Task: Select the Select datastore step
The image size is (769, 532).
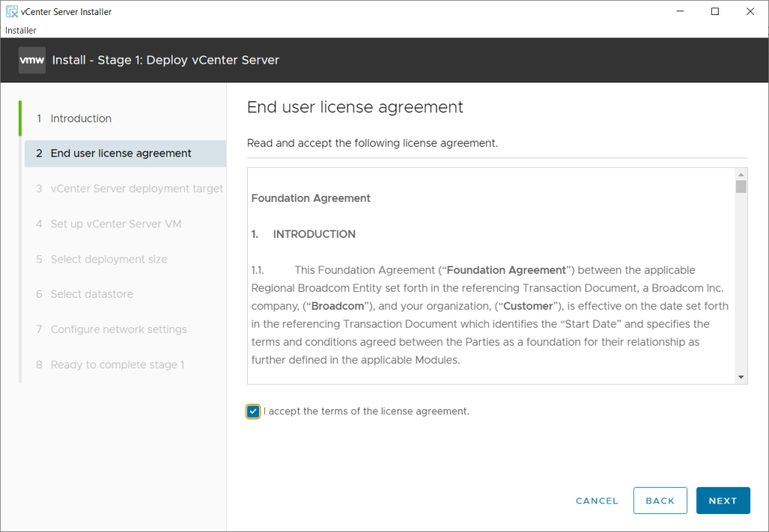Action: click(92, 294)
